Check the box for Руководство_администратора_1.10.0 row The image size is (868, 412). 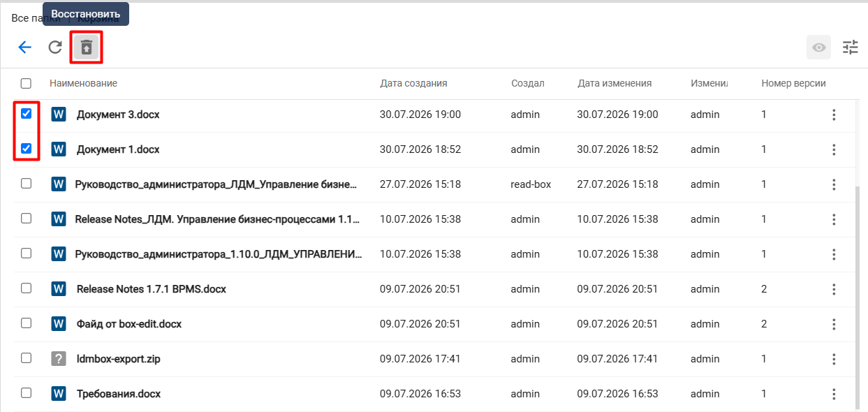tap(26, 253)
